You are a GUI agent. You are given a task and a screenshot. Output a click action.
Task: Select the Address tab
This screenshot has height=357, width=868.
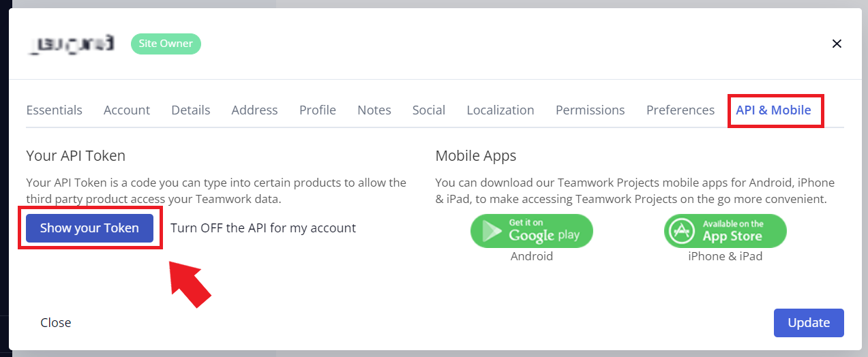254,110
